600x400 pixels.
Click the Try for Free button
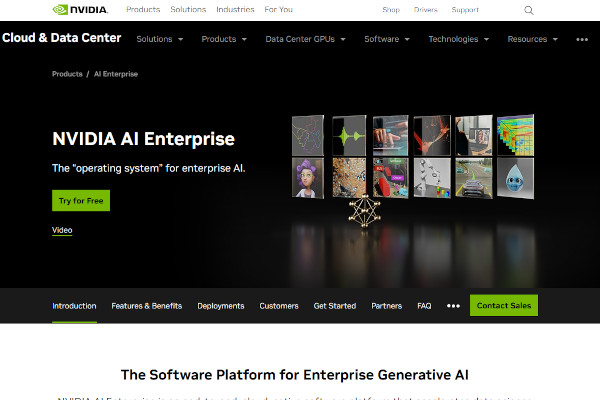click(81, 201)
